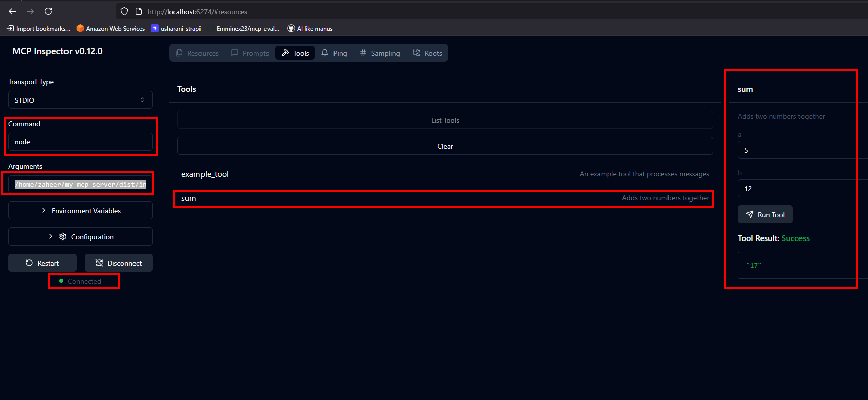Click the Run Tool button
This screenshot has height=400, width=868.
(x=765, y=214)
